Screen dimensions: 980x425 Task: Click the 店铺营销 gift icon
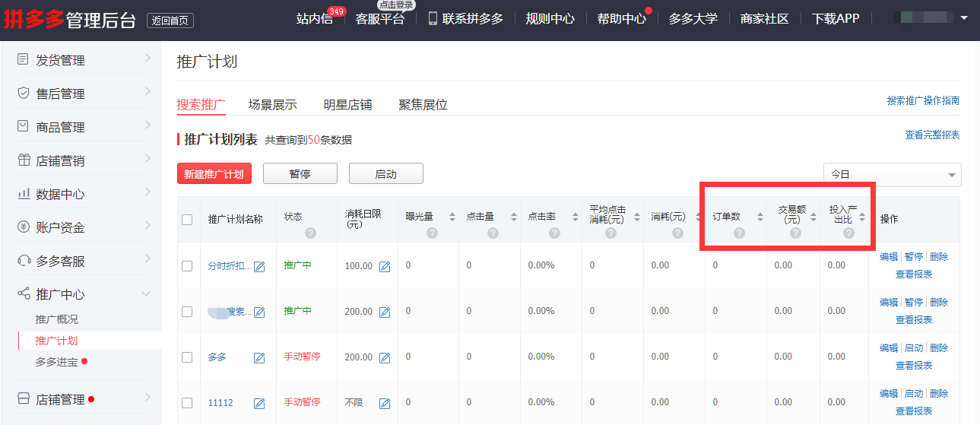[x=23, y=160]
